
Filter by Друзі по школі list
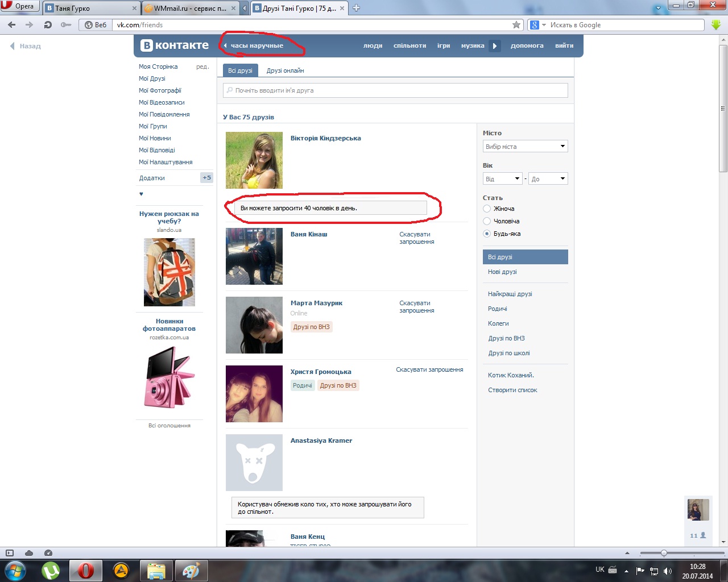pos(509,354)
